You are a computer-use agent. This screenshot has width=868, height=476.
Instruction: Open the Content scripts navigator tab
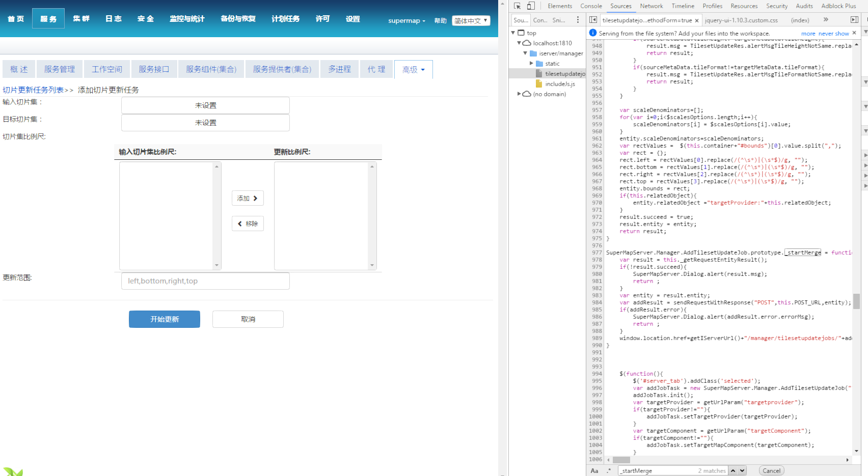pos(540,20)
